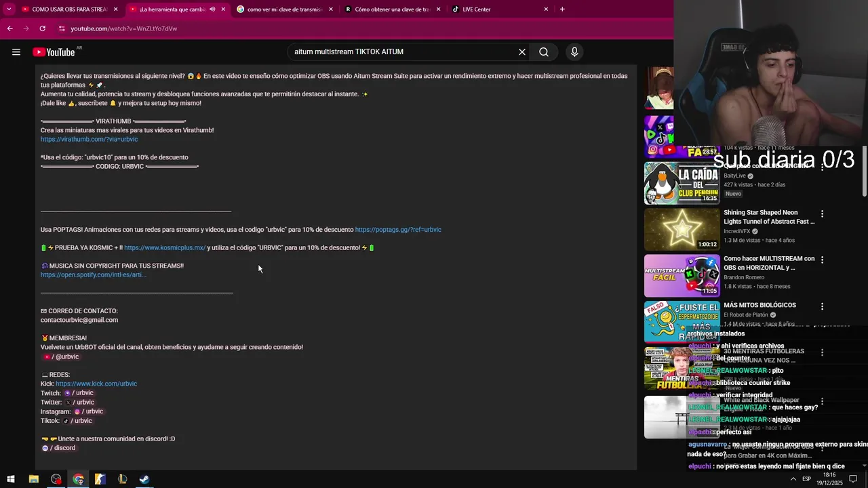
Task: Open the kick.com/urbvic link
Action: click(x=96, y=384)
